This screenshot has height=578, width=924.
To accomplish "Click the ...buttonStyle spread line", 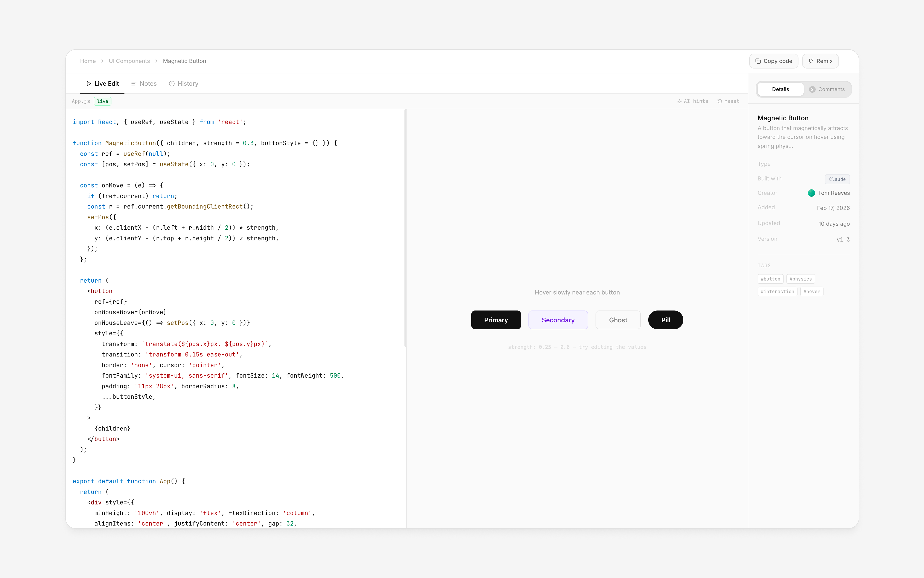I will [129, 397].
